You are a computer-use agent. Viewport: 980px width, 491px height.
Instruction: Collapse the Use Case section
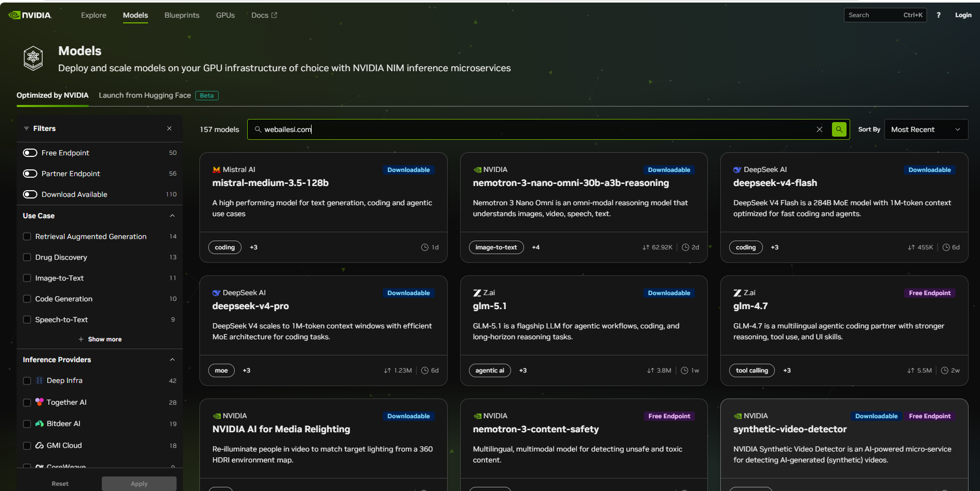(172, 216)
